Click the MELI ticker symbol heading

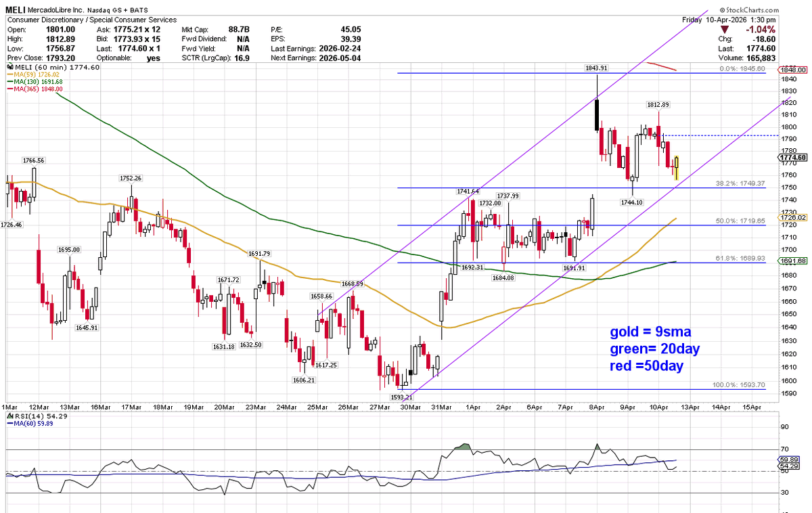pos(16,12)
